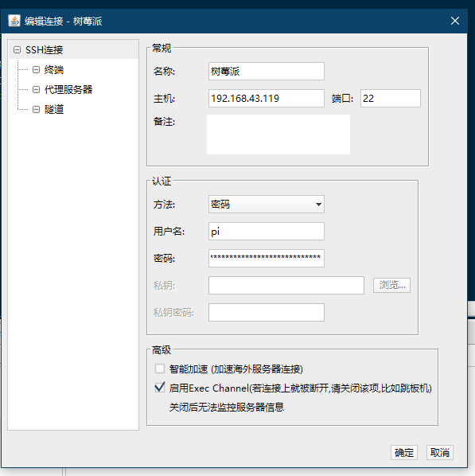Click the dropdown arrow showing 密码
Viewport: 475px width, 476px height.
(x=318, y=205)
